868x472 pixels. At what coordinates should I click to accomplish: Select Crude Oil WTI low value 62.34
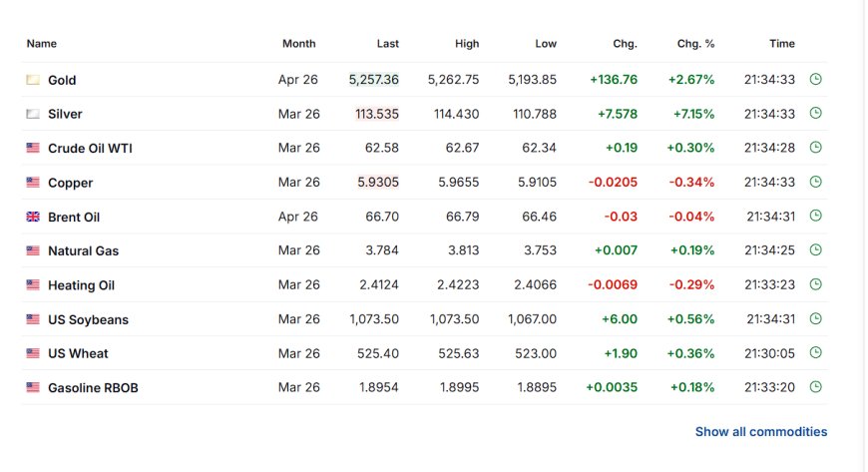tap(539, 148)
